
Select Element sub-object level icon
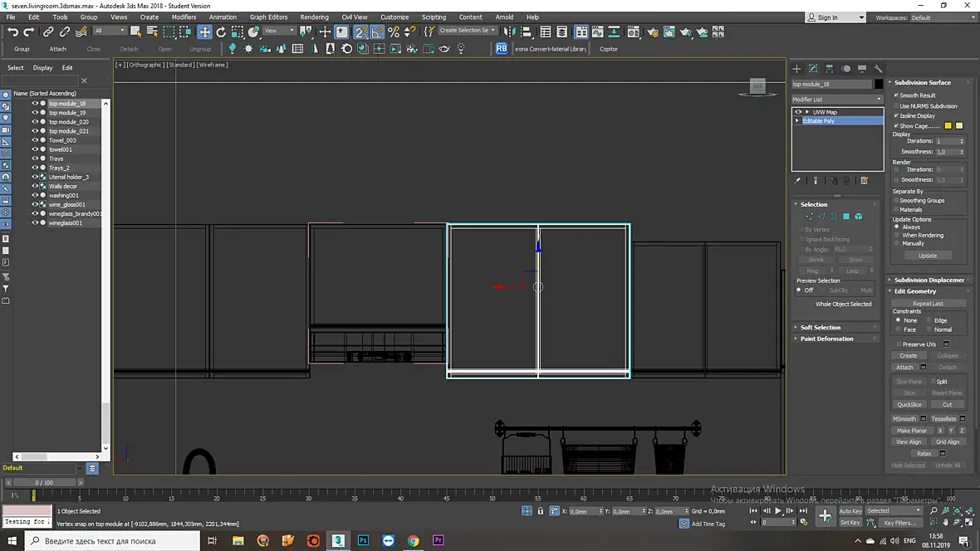tap(859, 216)
